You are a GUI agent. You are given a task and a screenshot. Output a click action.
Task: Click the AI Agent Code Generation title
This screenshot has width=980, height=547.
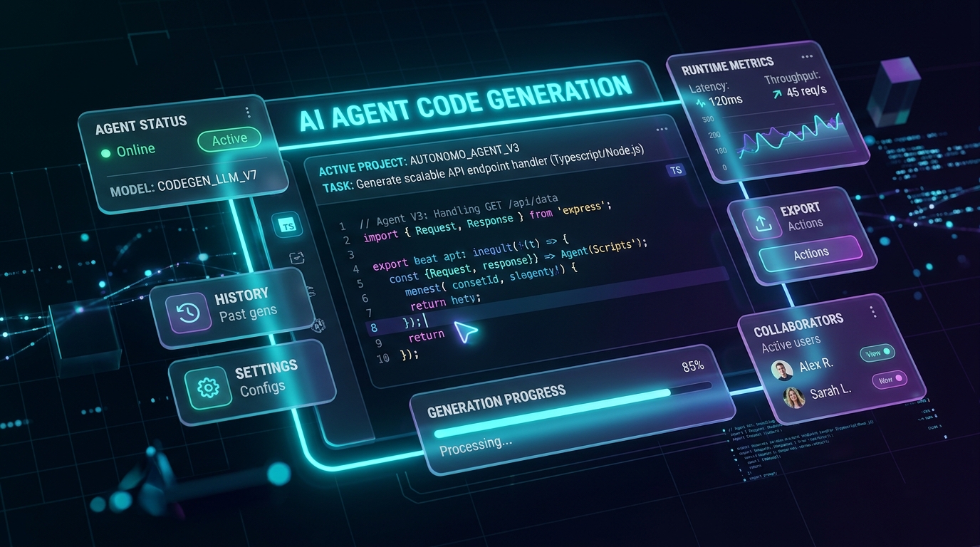(466, 105)
